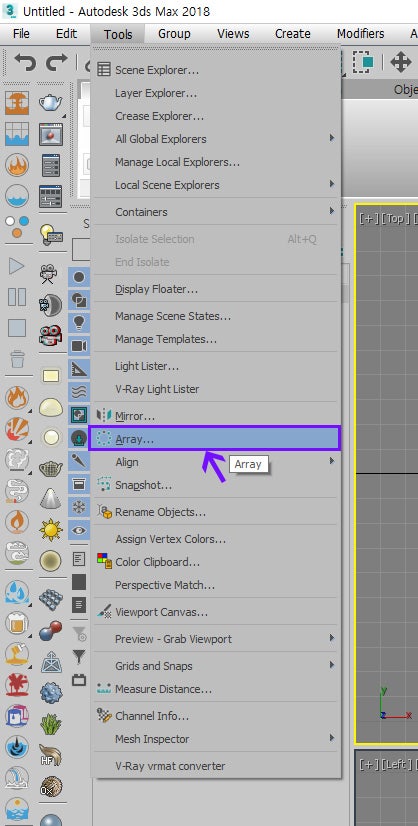Open the Top viewport label menu
The width and height of the screenshot is (418, 826).
pyautogui.click(x=395, y=219)
